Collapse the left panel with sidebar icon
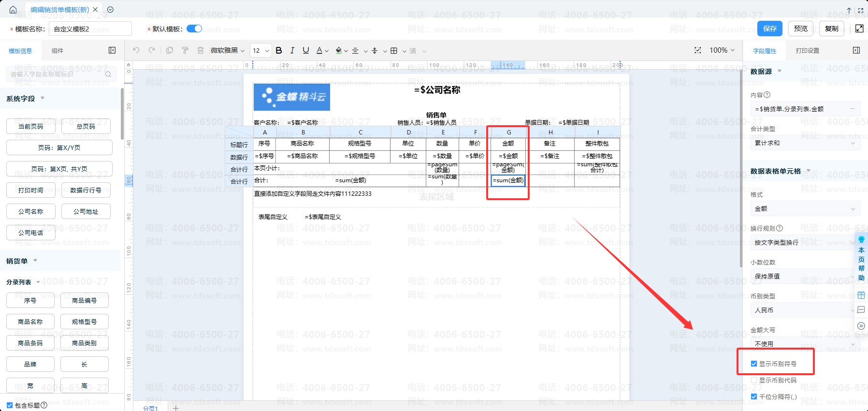This screenshot has width=868, height=411. (112, 50)
